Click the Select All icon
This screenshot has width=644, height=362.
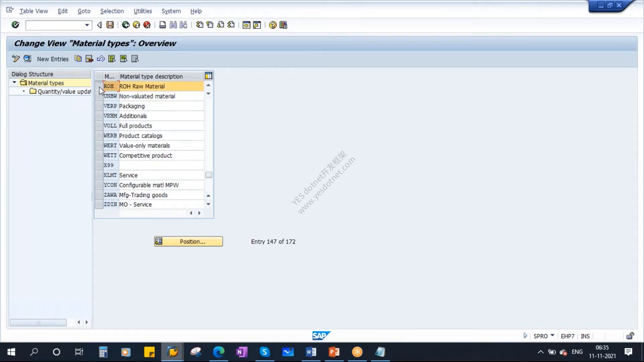click(x=112, y=59)
